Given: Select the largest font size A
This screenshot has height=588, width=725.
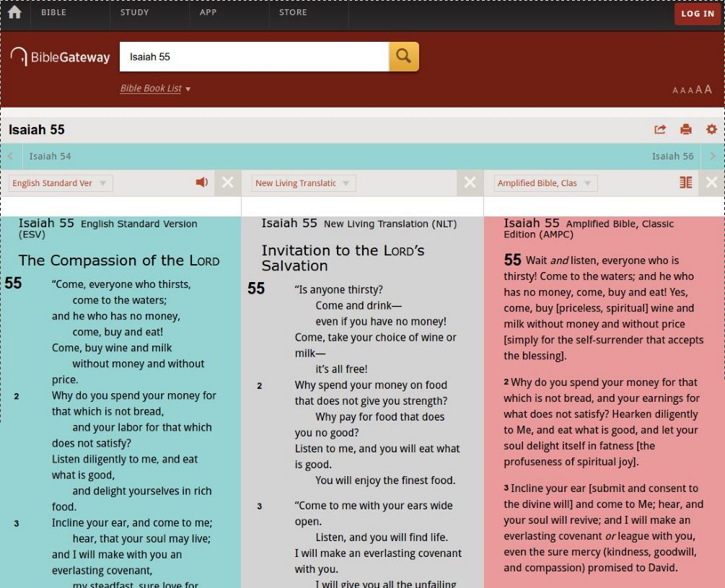Looking at the screenshot, I should pyautogui.click(x=708, y=89).
